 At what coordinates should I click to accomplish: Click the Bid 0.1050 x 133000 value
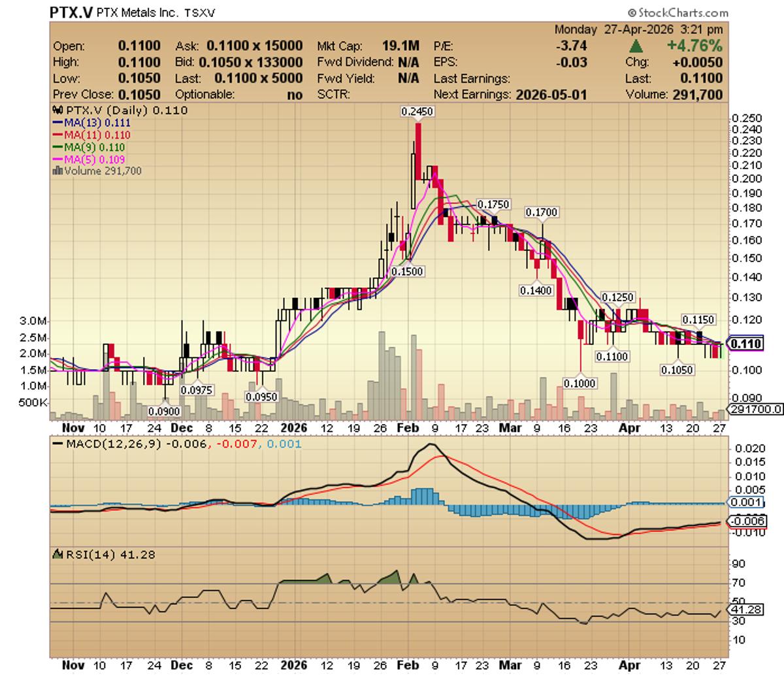251,62
